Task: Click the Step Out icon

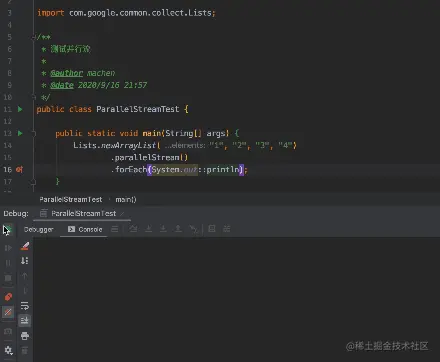Action: point(178,229)
